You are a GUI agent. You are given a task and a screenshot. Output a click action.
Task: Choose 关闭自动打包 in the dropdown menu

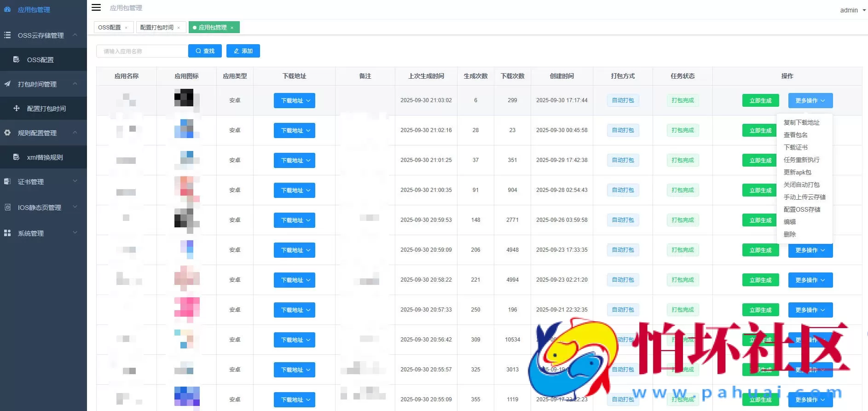pos(801,185)
